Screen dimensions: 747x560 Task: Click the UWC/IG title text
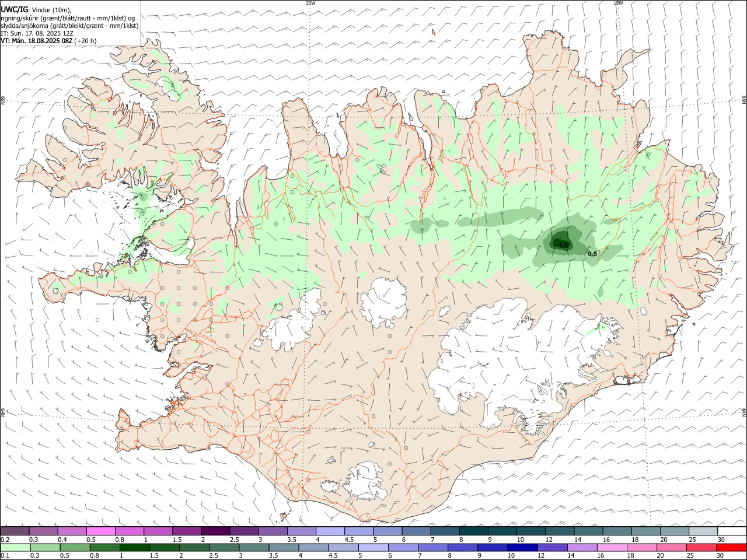[14, 10]
